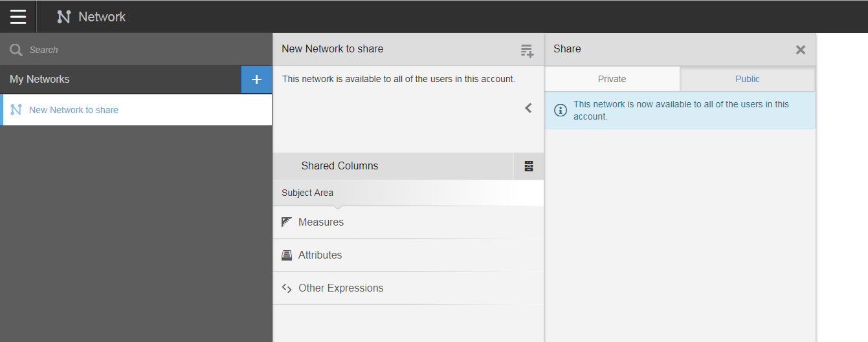Click the network icon beside New Network to share
868x342 pixels.
(x=16, y=110)
